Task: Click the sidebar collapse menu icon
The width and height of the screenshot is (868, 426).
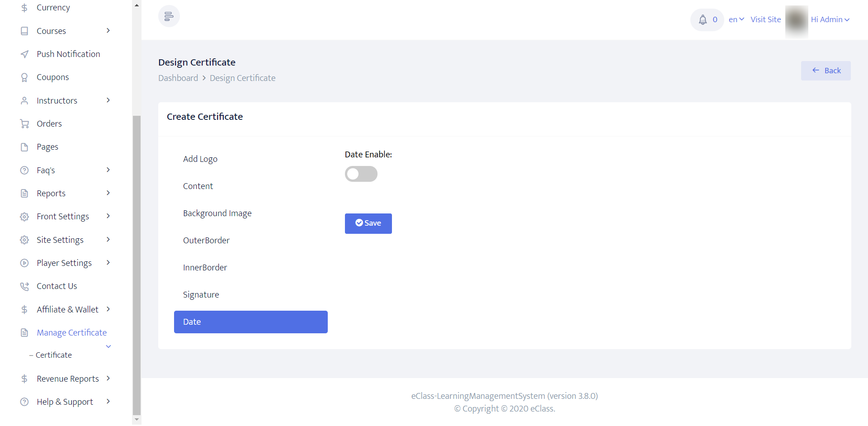Action: click(x=169, y=16)
